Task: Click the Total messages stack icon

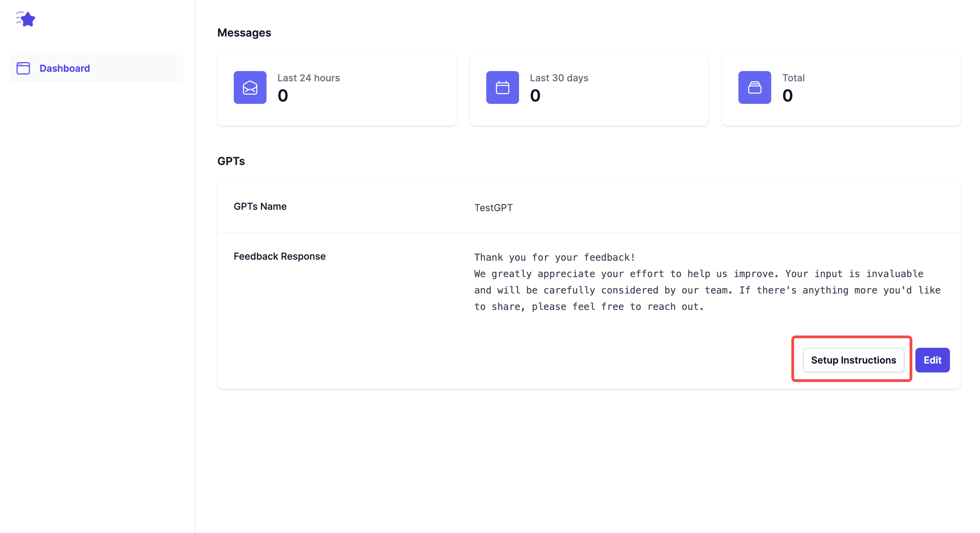Action: 754,87
